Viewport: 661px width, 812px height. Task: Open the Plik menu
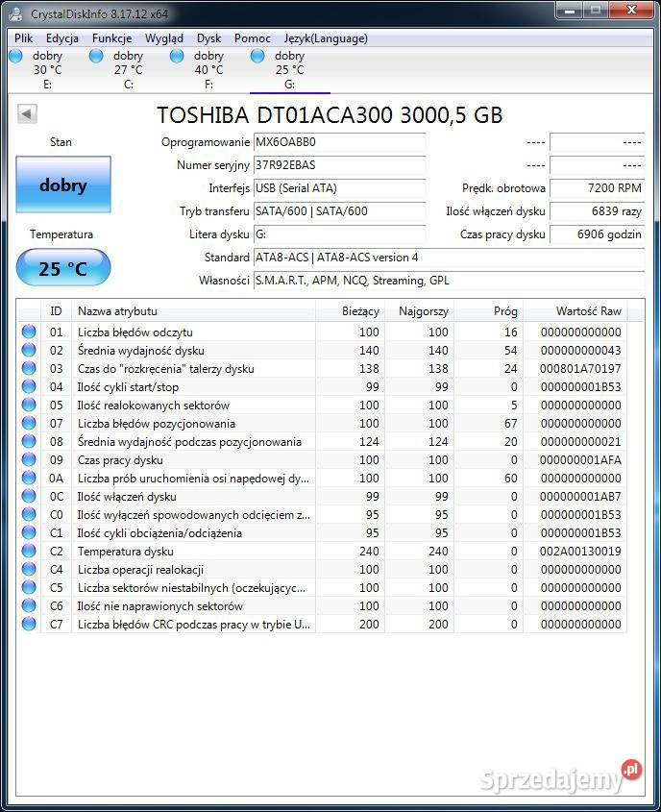[x=23, y=38]
